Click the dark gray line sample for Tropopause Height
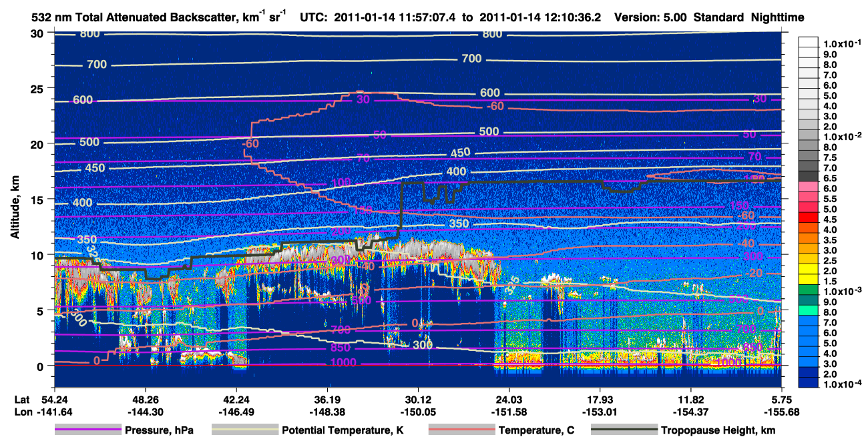The width and height of the screenshot is (868, 445). 624,430
